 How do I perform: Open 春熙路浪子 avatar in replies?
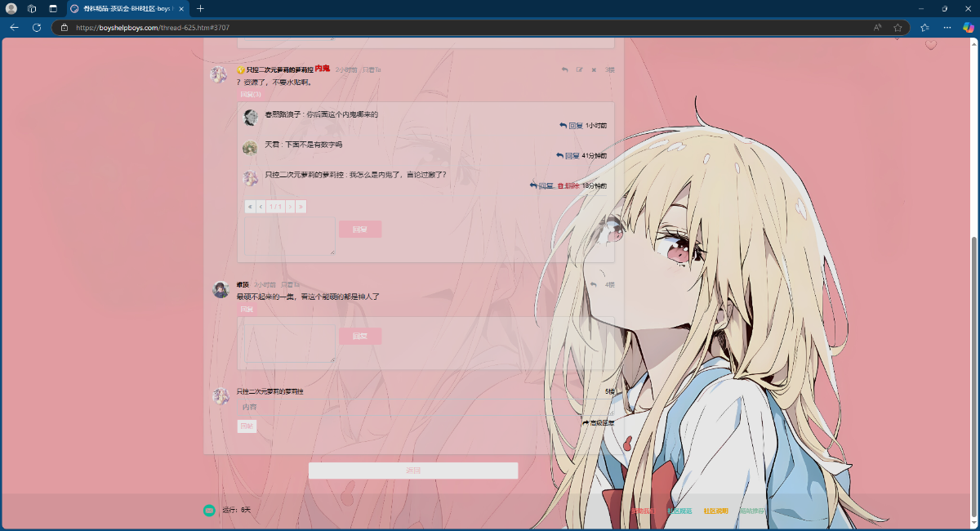(251, 118)
